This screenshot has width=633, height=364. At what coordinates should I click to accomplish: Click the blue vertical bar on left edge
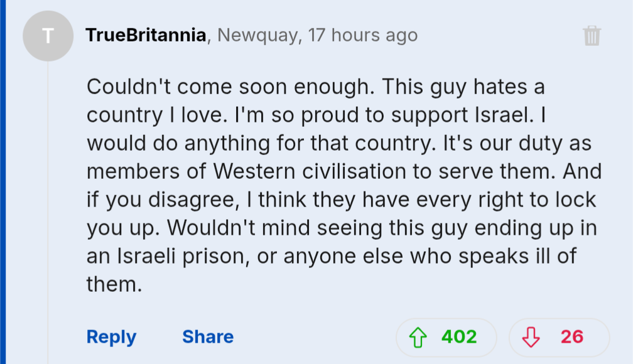pos(3,182)
